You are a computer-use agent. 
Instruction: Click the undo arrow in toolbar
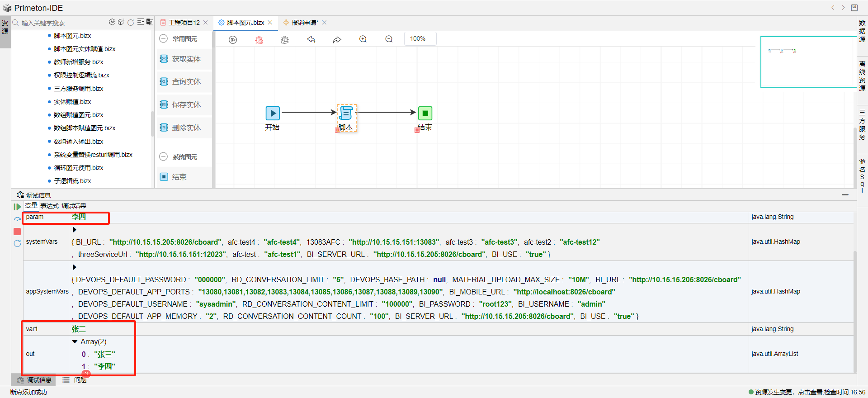click(x=311, y=40)
